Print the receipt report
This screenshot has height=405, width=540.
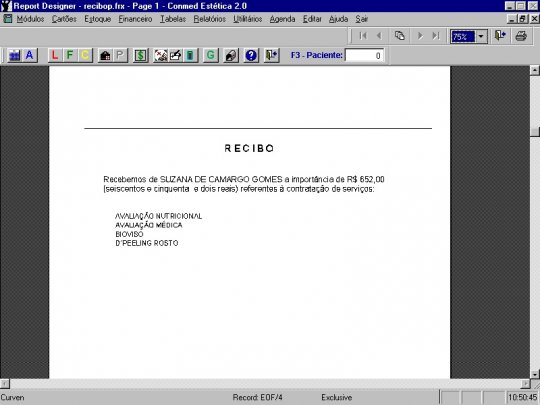pyautogui.click(x=521, y=36)
